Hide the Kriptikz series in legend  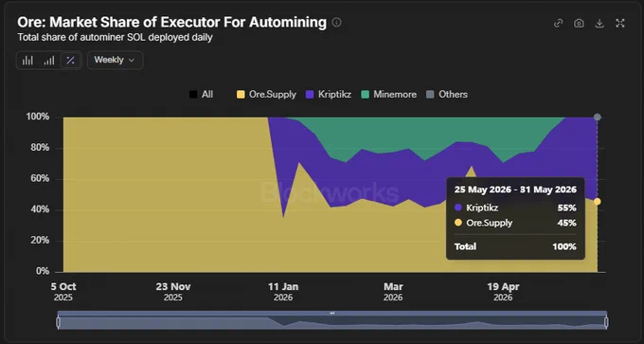coord(329,95)
